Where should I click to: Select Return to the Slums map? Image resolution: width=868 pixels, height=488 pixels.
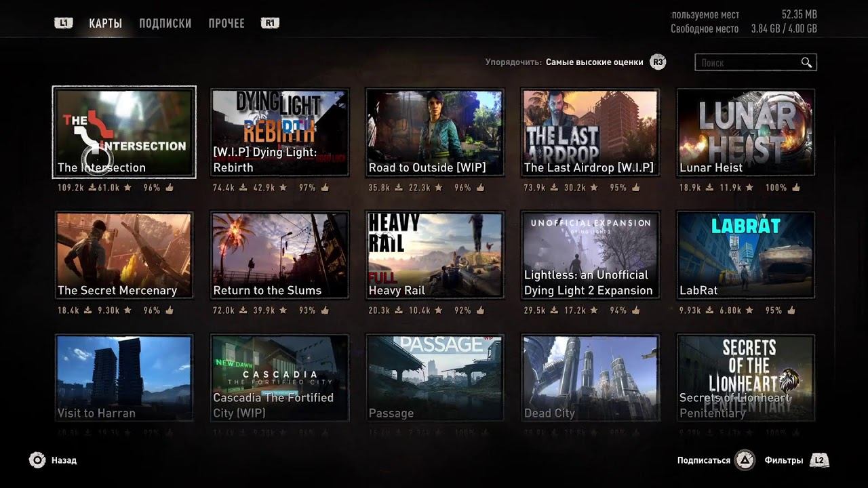click(279, 255)
